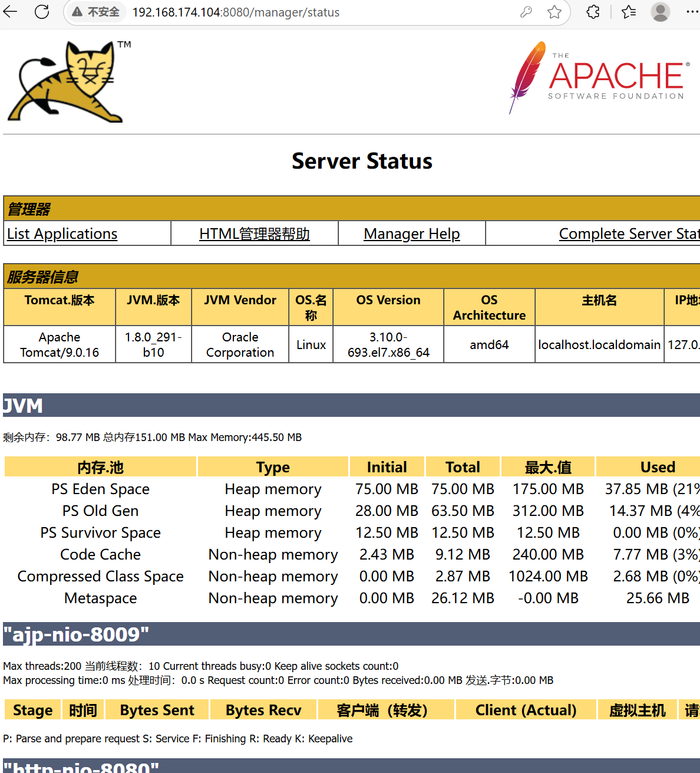Viewport: 700px width, 773px height.
Task: Reload the page with the refresh icon
Action: click(42, 12)
